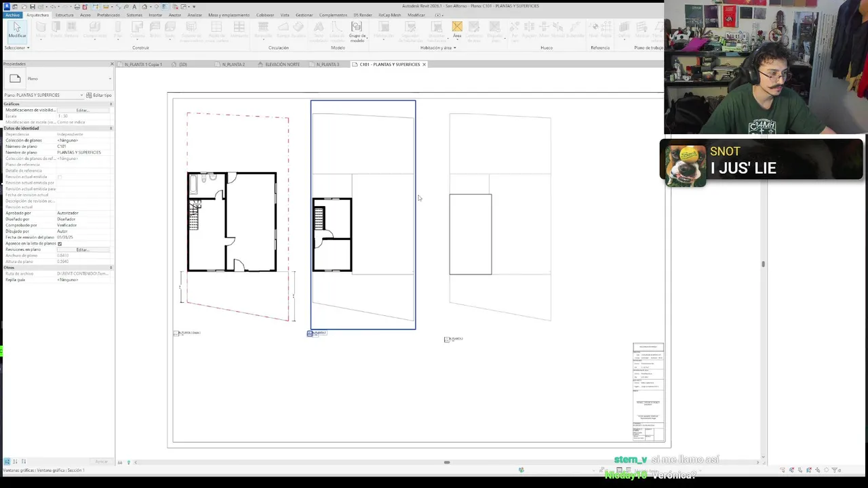Open the N_PLANTA 2 view tab

(x=233, y=64)
